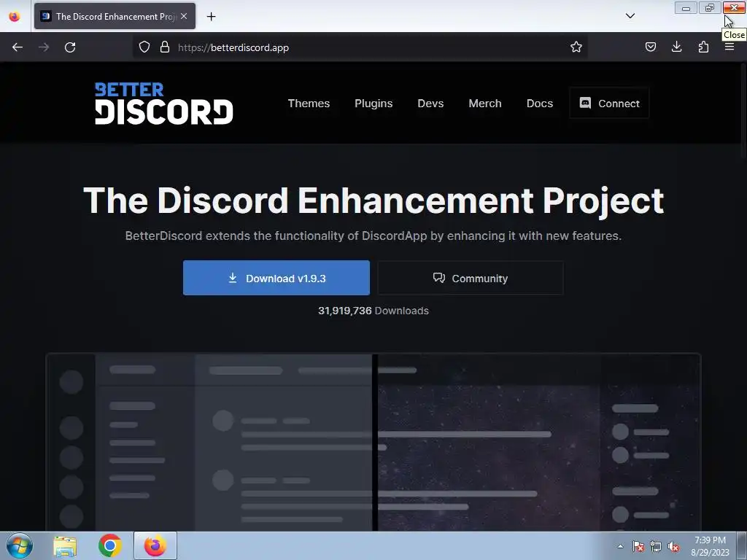Open the clock showing 7:39 PM
747x560 pixels.
click(711, 546)
